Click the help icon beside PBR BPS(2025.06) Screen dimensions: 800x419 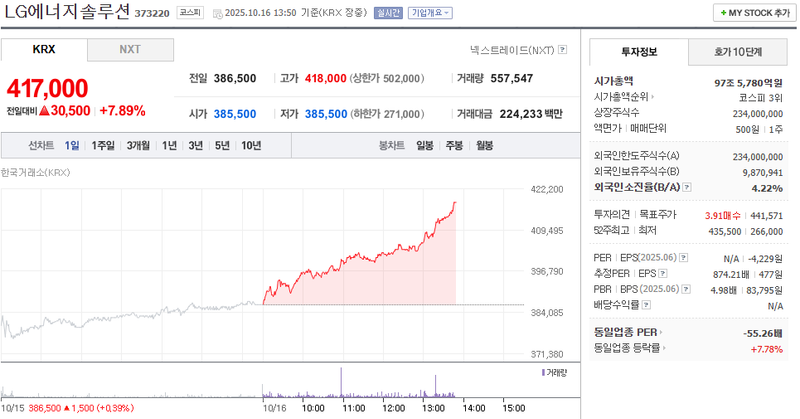(686, 289)
